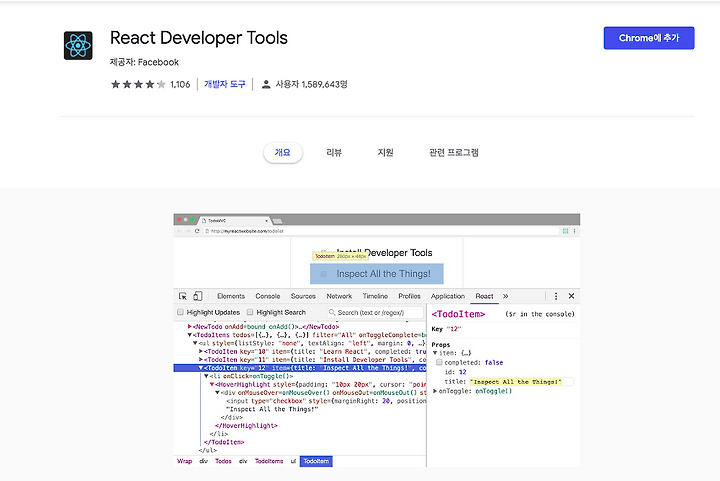The image size is (720, 481).
Task: Click the <TodoItem> heading in props pane
Action: [x=458, y=314]
